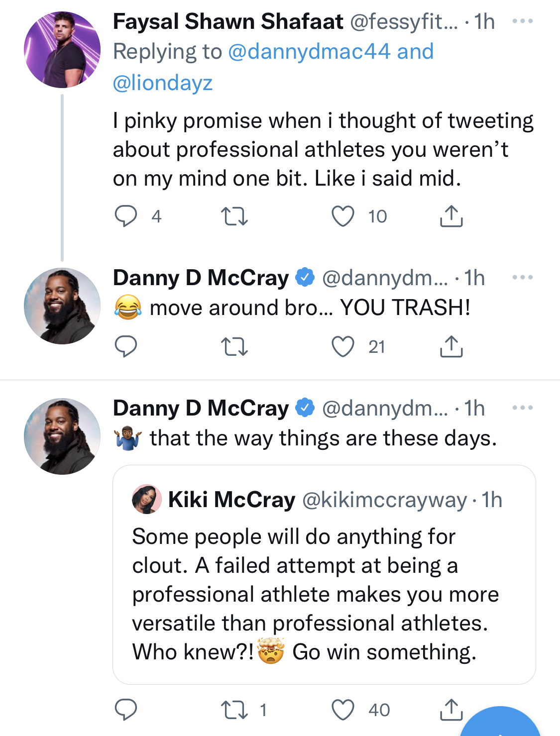Open the @liondayz mention link

coord(163,83)
